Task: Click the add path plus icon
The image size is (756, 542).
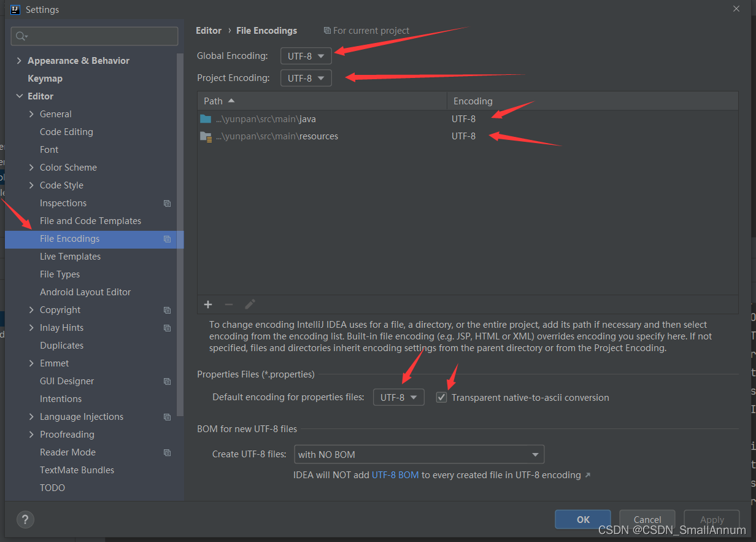Action: pos(208,304)
